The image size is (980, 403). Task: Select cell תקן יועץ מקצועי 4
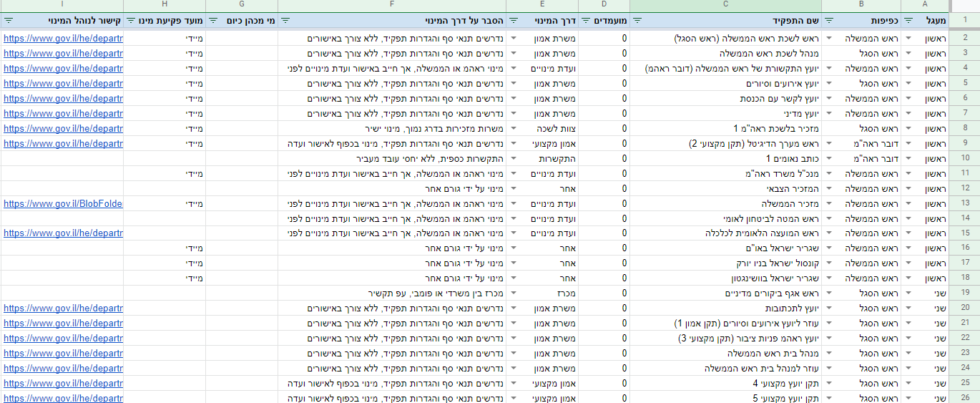[726, 384]
